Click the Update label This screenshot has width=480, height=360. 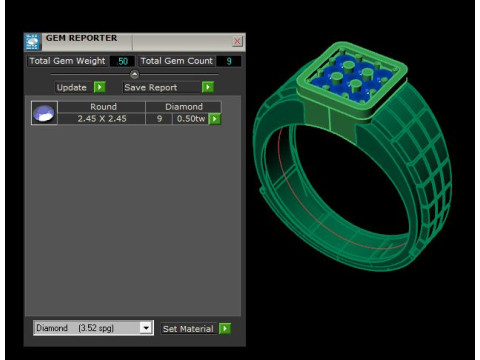coord(72,88)
